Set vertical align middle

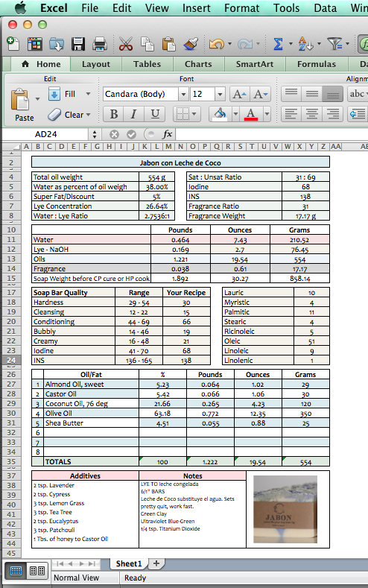pyautogui.click(x=312, y=93)
